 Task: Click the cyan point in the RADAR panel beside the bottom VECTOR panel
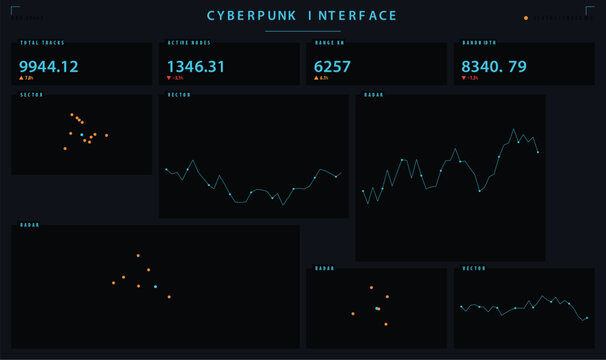tap(377, 308)
